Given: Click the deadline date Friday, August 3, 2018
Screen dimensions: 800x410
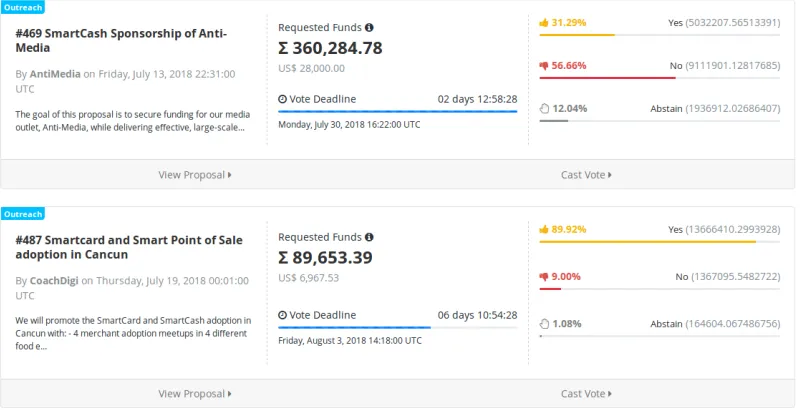Looking at the screenshot, I should [350, 340].
